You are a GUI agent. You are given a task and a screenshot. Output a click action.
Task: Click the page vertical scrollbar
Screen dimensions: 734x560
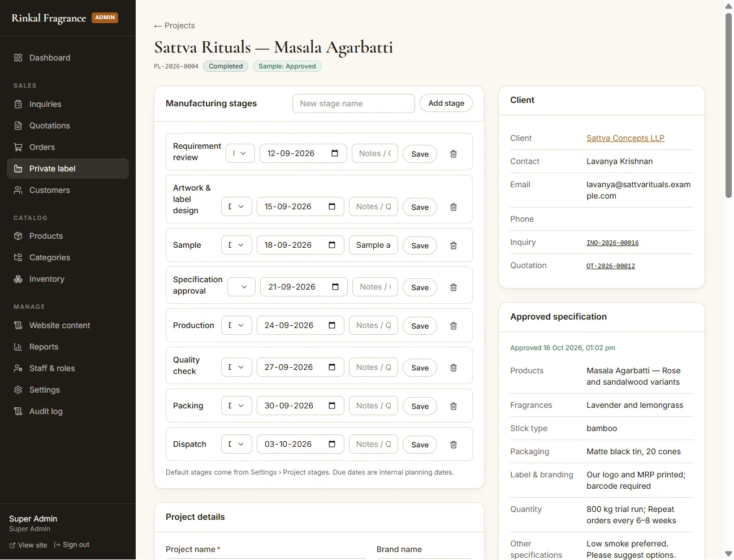pyautogui.click(x=728, y=106)
